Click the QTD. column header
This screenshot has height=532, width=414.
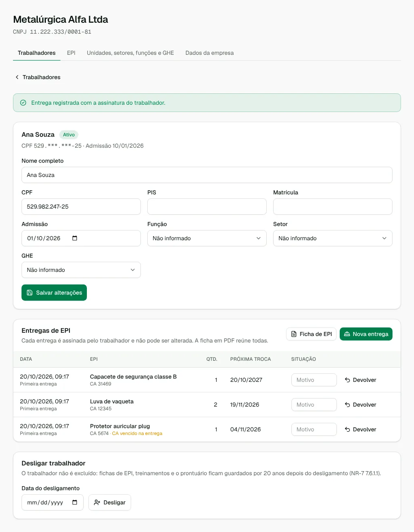[212, 359]
